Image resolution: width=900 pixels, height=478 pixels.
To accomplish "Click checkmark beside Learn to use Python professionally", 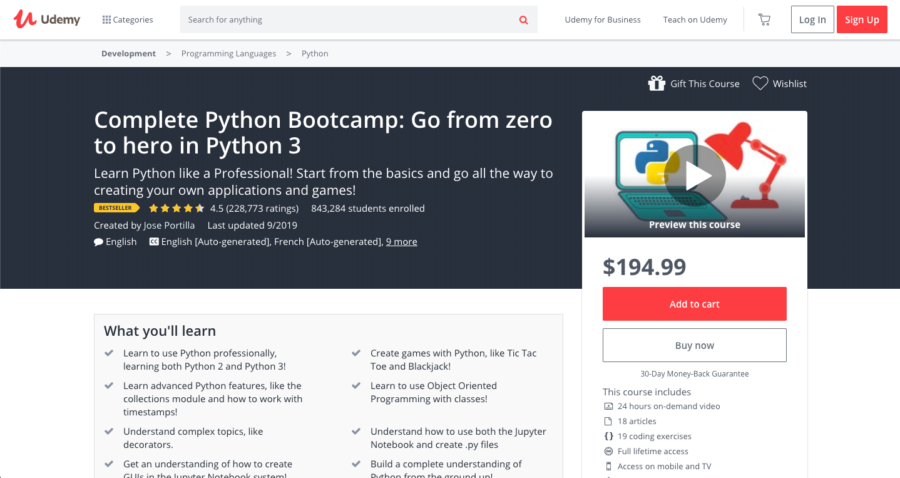I will pyautogui.click(x=109, y=353).
